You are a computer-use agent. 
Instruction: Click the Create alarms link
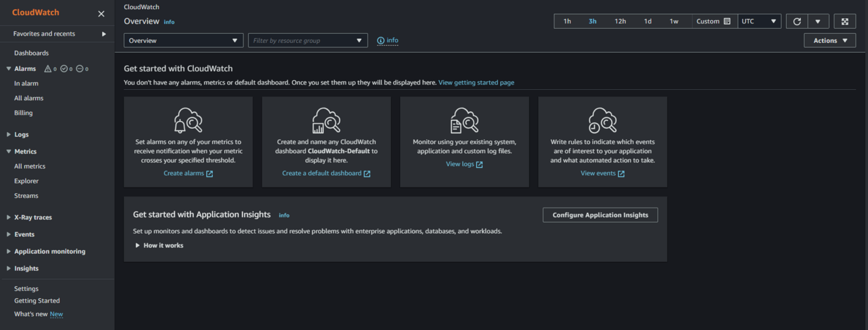(183, 174)
